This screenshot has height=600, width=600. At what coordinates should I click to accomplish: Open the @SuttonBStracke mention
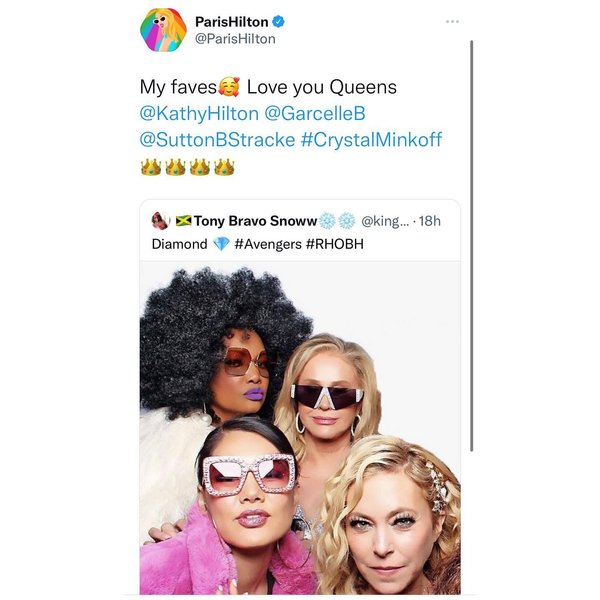pyautogui.click(x=217, y=140)
